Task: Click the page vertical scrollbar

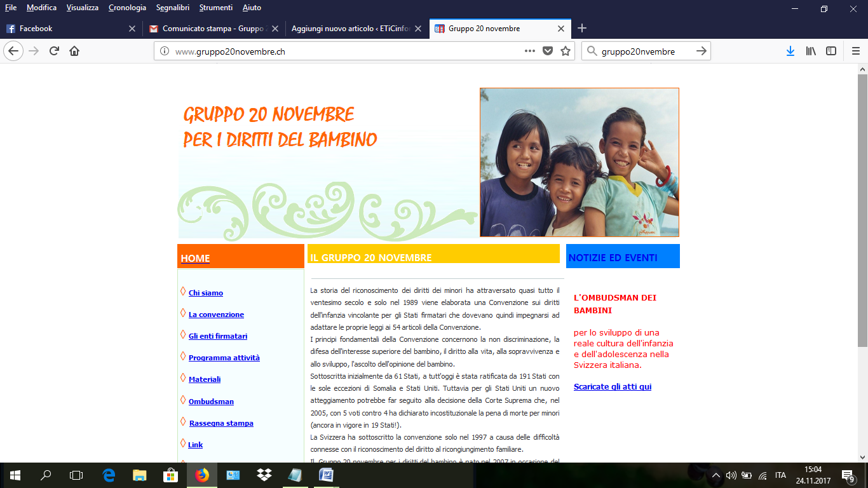Action: (x=862, y=210)
